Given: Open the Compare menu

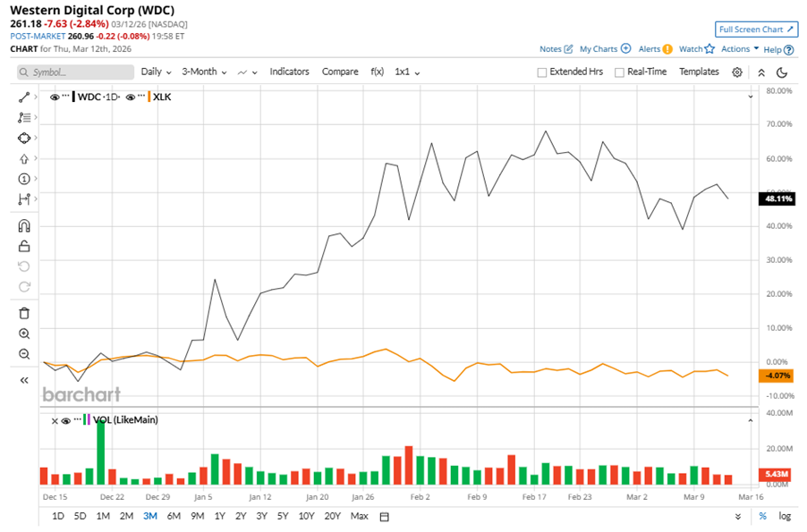Looking at the screenshot, I should click(x=340, y=72).
